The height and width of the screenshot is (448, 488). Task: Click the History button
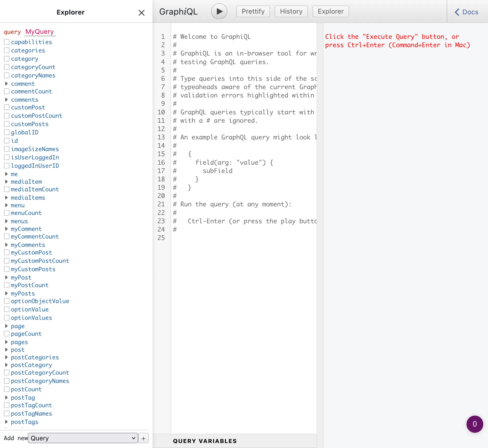(291, 11)
